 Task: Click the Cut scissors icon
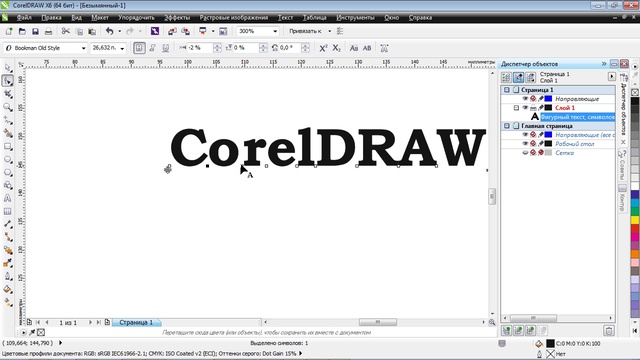[65, 31]
